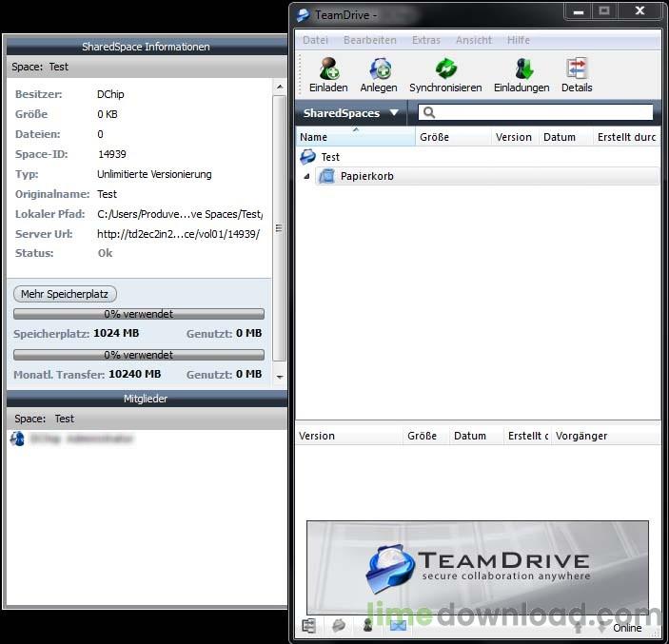Click the Mehr Speicherplatz button
This screenshot has width=669, height=644.
(x=65, y=294)
